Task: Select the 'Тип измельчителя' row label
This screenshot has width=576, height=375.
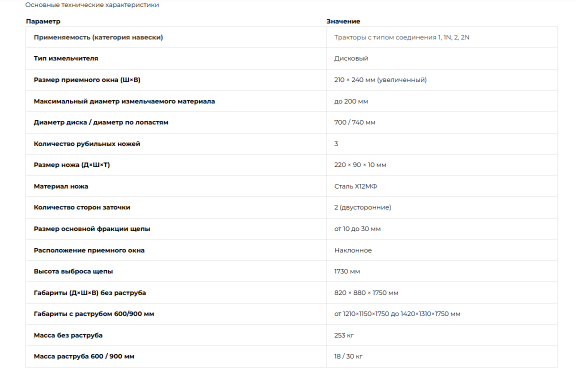Action: pyautogui.click(x=66, y=58)
